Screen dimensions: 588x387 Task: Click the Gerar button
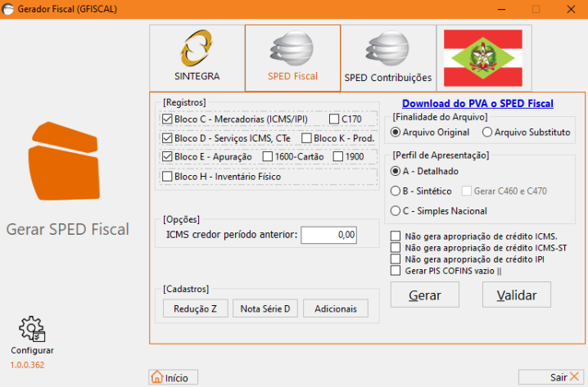(425, 295)
